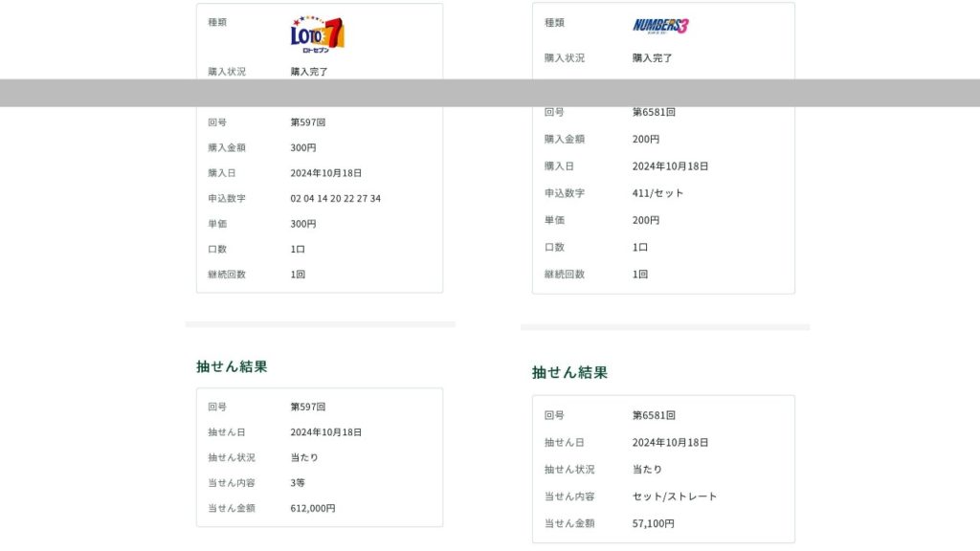
Task: Click 第6581回 in the Numbers3 purchase details
Action: [x=654, y=112]
